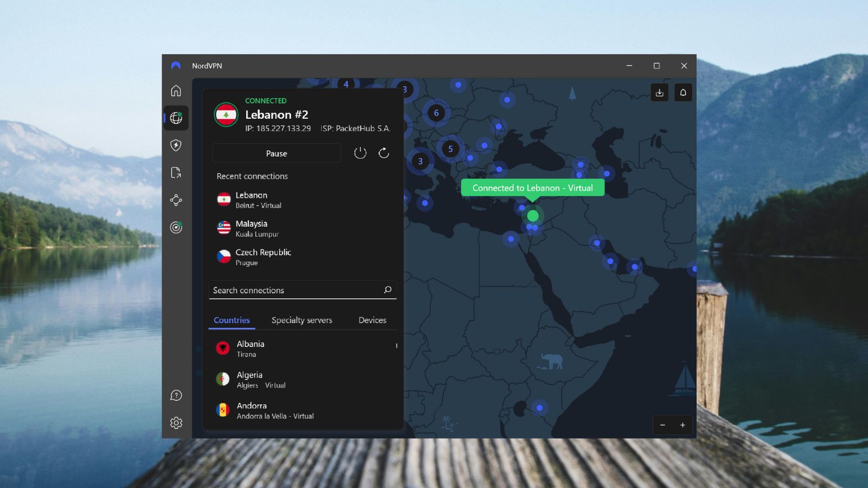Image resolution: width=868 pixels, height=488 pixels.
Task: Open the help question mark icon
Action: tap(176, 395)
